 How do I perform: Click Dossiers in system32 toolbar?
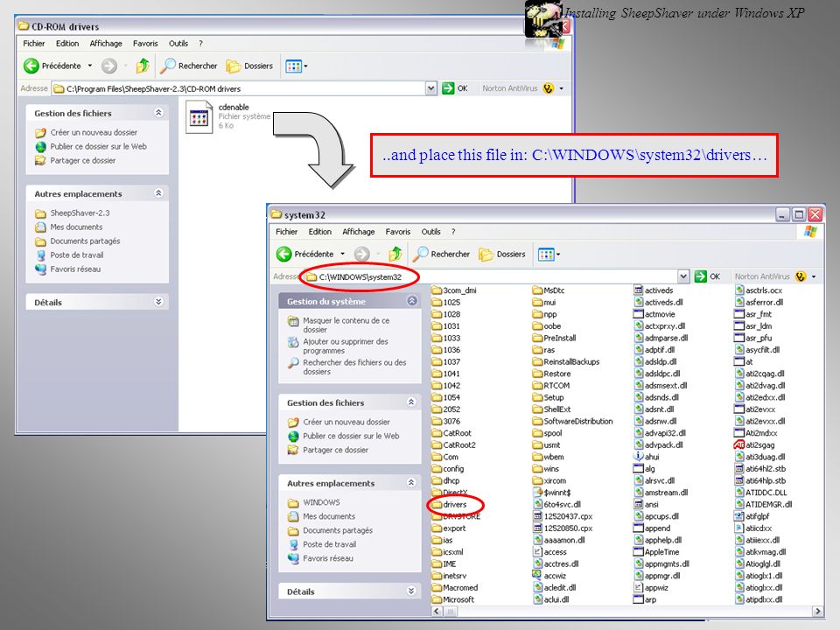[502, 254]
